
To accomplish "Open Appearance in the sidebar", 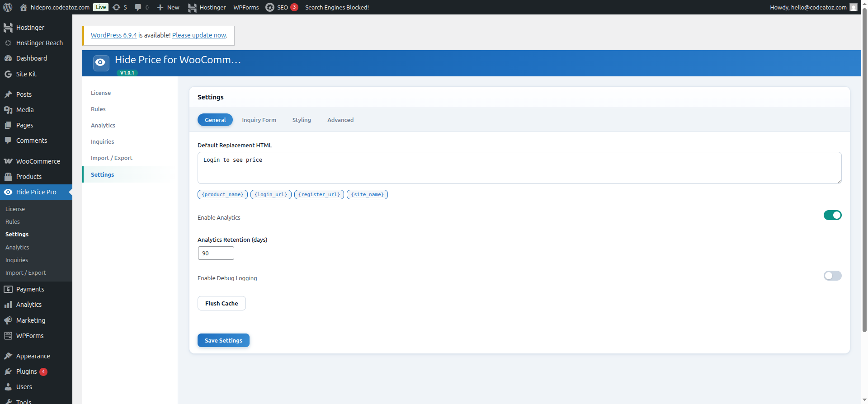I will [x=36, y=356].
